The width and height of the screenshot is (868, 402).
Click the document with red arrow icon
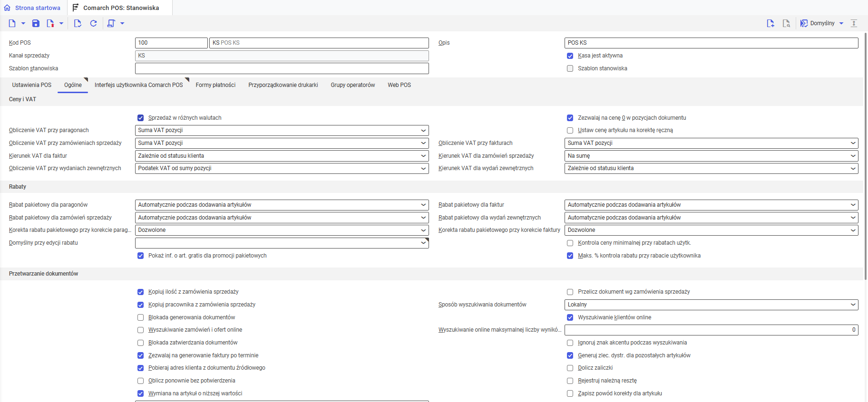click(50, 23)
